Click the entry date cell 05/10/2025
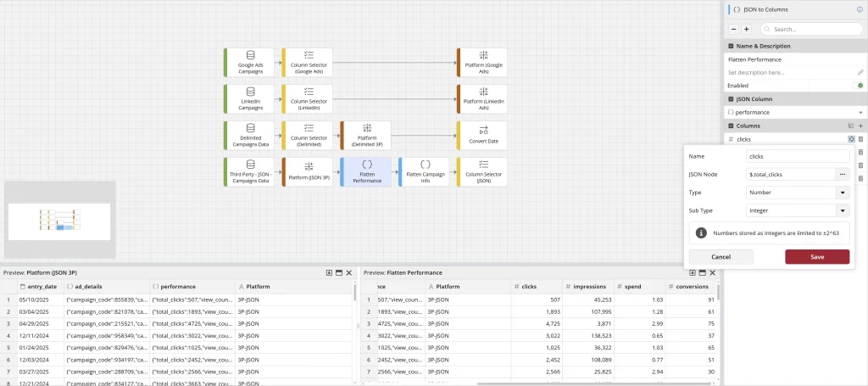This screenshot has width=868, height=386. coord(40,299)
